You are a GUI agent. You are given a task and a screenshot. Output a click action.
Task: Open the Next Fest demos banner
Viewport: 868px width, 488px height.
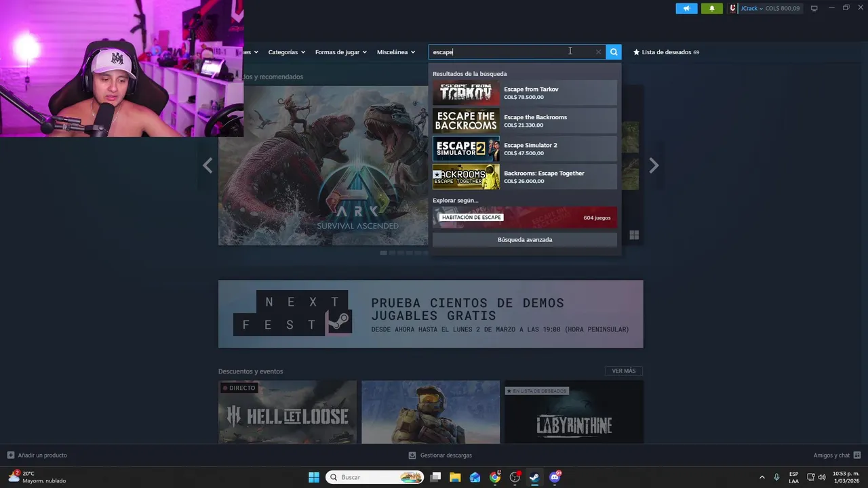(x=431, y=314)
